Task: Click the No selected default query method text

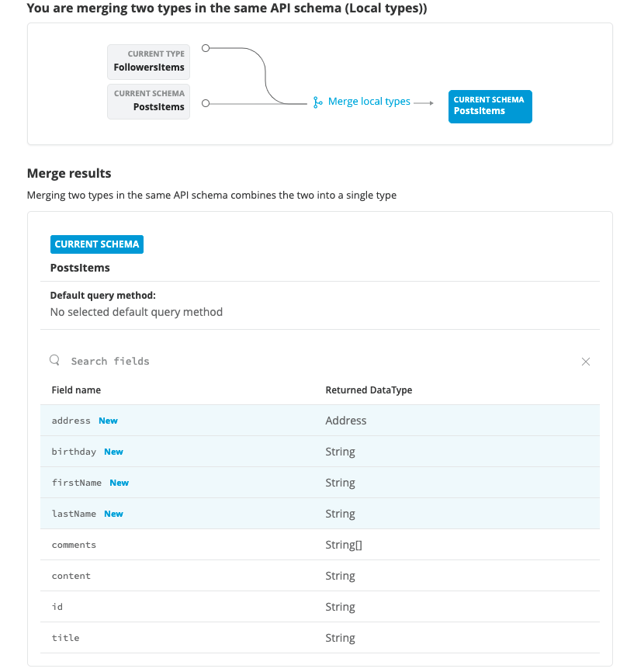Action: pyautogui.click(x=137, y=312)
